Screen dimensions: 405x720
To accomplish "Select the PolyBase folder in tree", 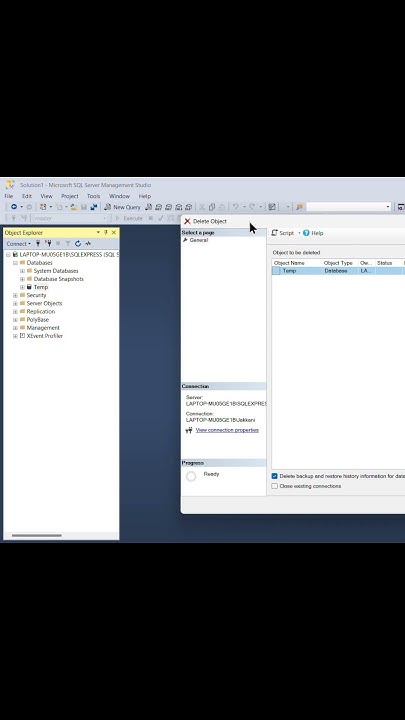I will pyautogui.click(x=37, y=320).
